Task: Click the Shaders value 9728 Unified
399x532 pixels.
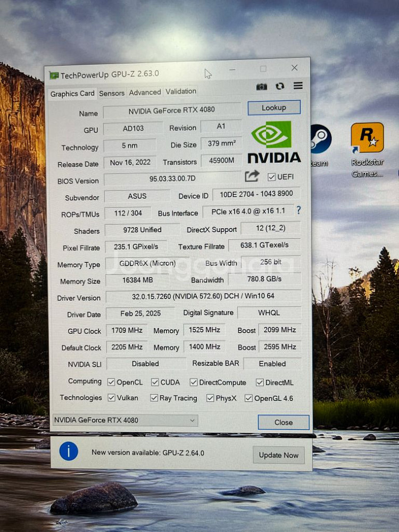Action: click(142, 230)
